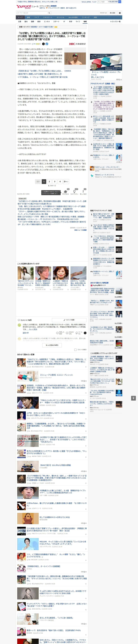Screen dimensions: 138x644
Task: Open the article's 78 comments bubble icon
Action: (34, 44)
